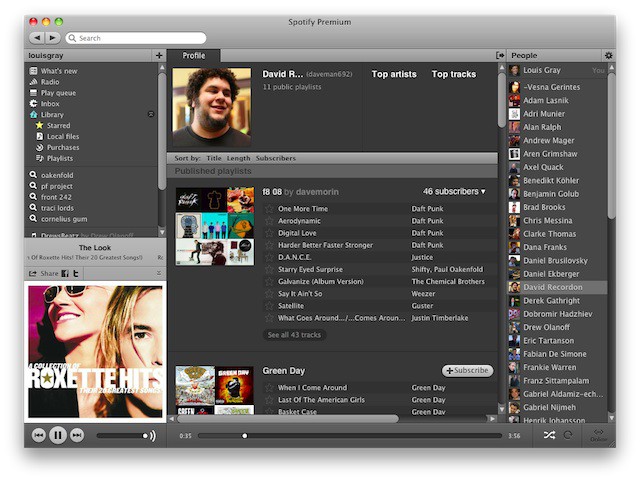Click the volume slider knob

coord(145,436)
